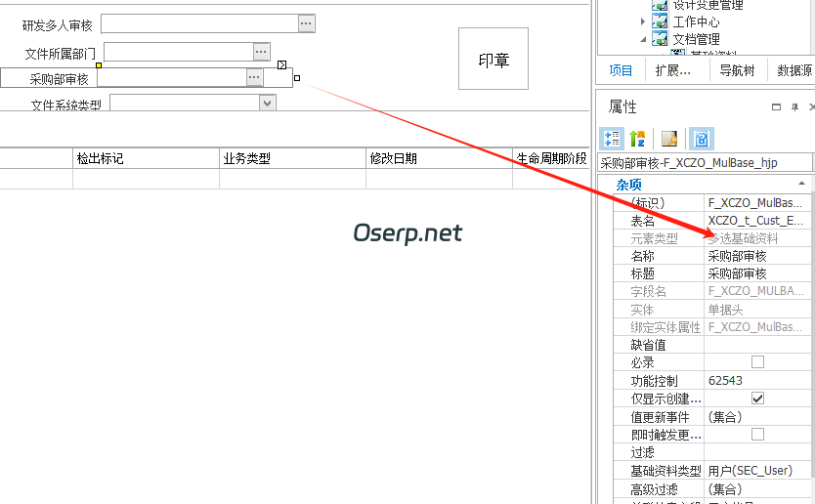Edit the 标题 property value

(x=757, y=273)
